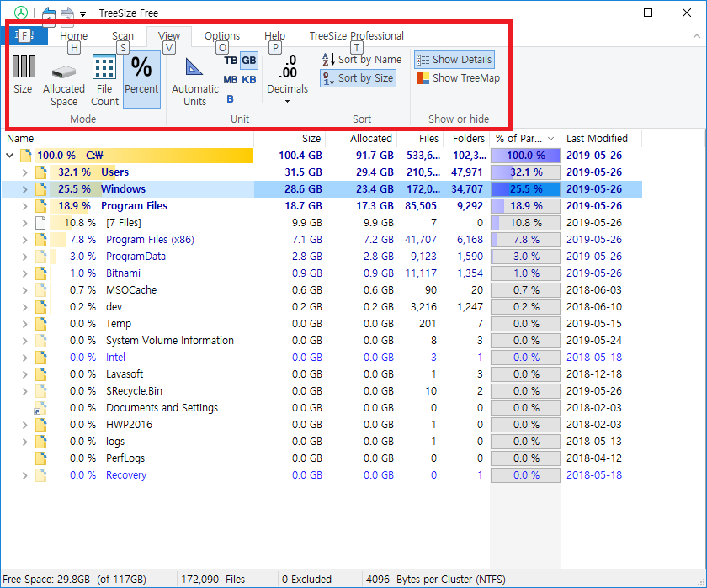The image size is (707, 588).
Task: Click the Lavasoft folder icon
Action: (x=41, y=374)
